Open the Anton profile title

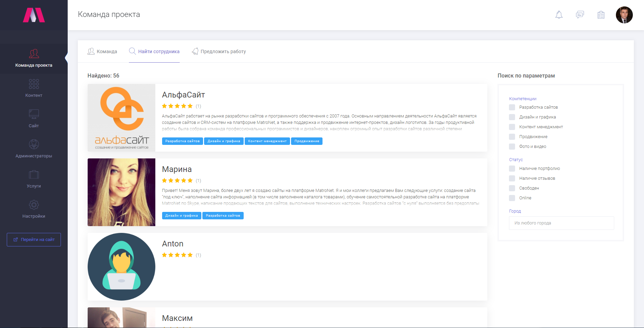(173, 244)
